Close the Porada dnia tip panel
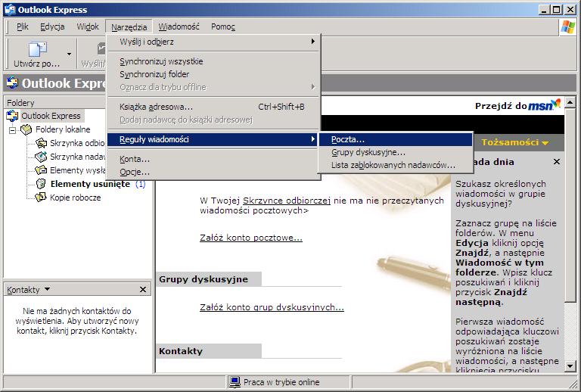The image size is (581, 392). point(557,162)
